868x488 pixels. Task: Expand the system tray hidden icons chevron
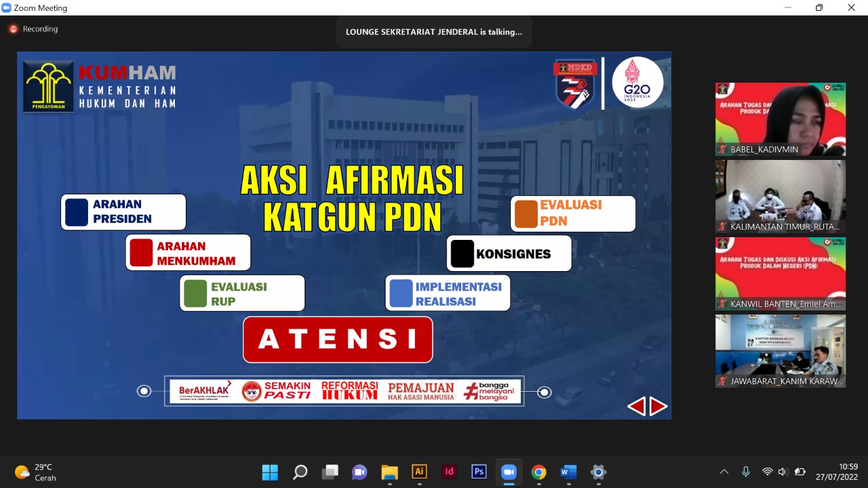pos(724,472)
